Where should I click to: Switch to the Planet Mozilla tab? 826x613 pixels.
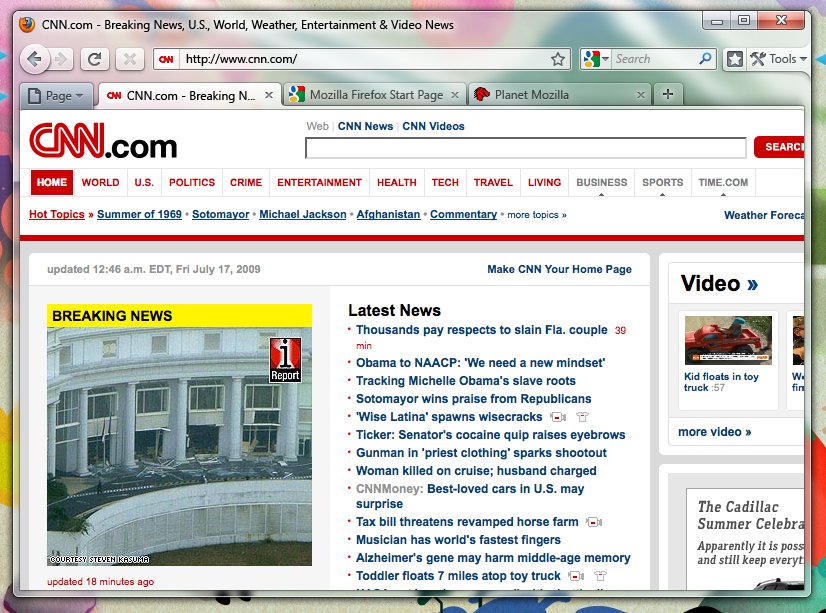click(x=560, y=95)
